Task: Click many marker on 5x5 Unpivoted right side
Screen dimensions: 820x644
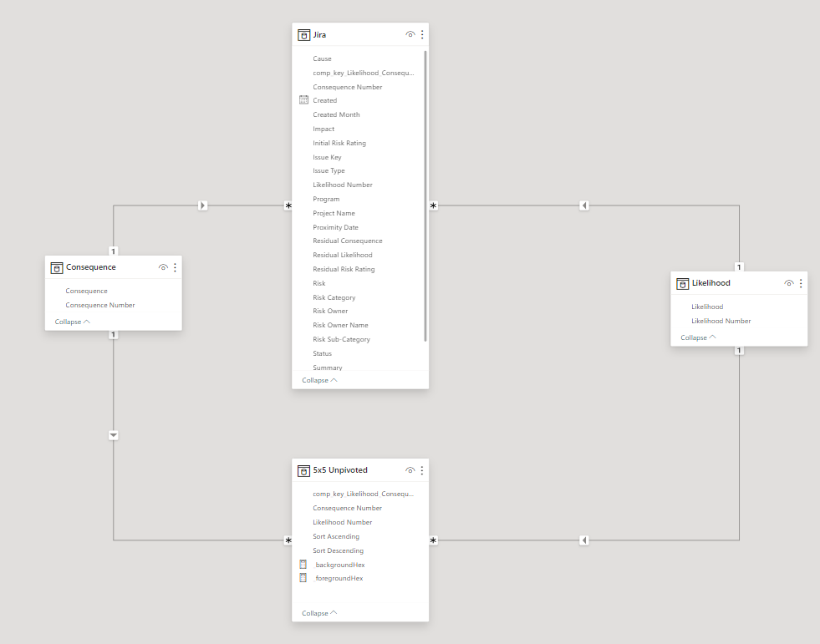Action: tap(433, 540)
